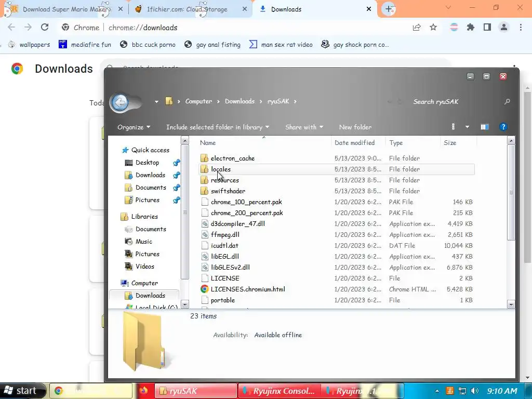Select Computer in the navigation pane

[x=144, y=283]
